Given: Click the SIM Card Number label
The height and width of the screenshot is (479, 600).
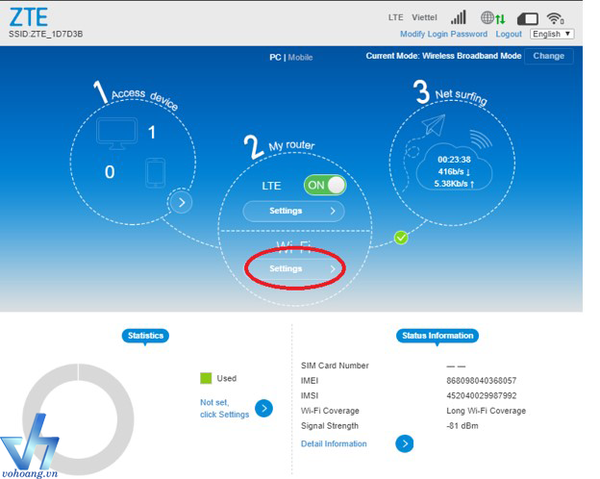Looking at the screenshot, I should pos(335,366).
